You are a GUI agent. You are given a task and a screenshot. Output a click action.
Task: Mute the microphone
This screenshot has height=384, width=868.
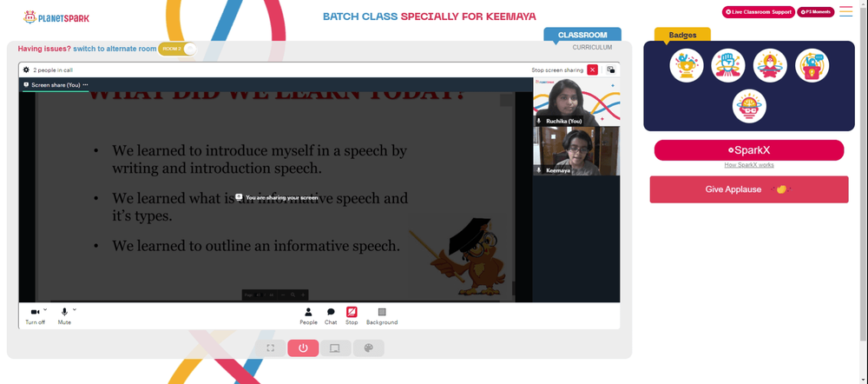[64, 315]
